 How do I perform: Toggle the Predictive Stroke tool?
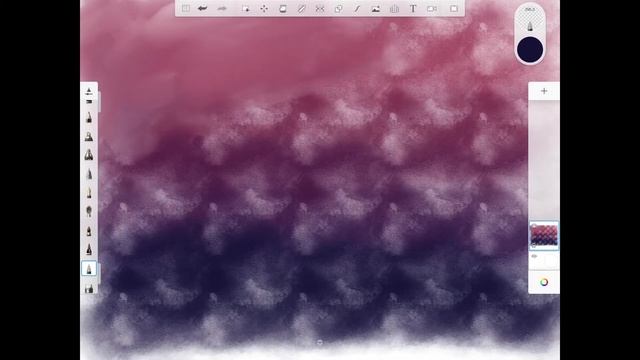pyautogui.click(x=357, y=9)
